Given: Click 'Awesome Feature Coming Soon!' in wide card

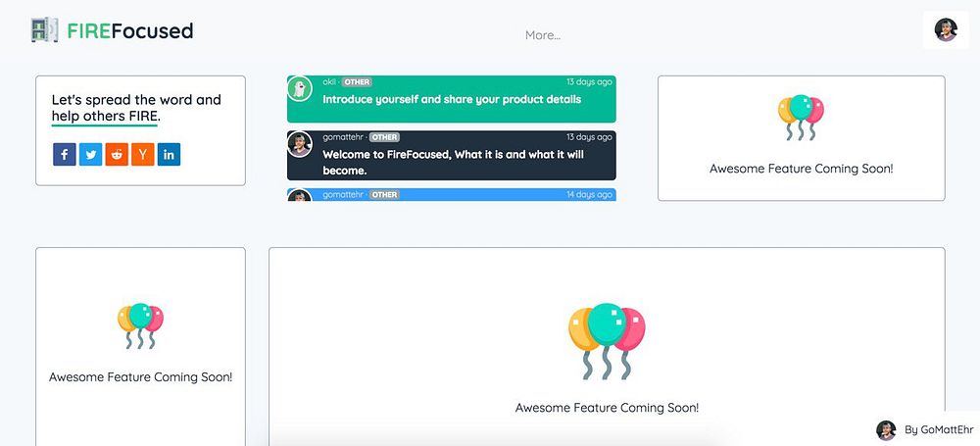Looking at the screenshot, I should pyautogui.click(x=607, y=408).
